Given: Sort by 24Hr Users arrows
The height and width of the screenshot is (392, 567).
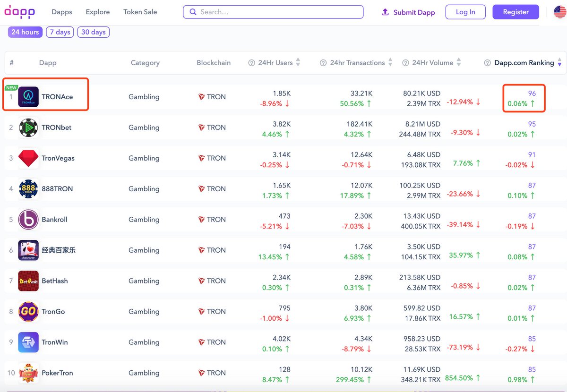Looking at the screenshot, I should pos(298,63).
